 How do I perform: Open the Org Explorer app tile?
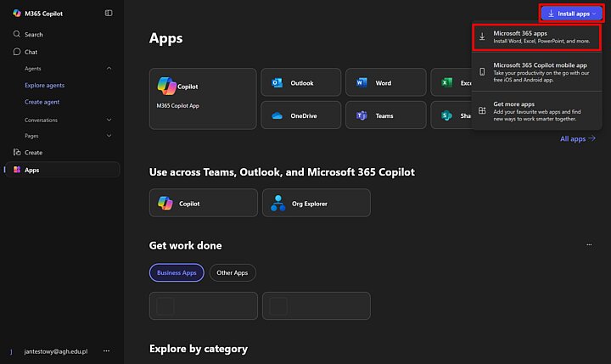coord(317,203)
